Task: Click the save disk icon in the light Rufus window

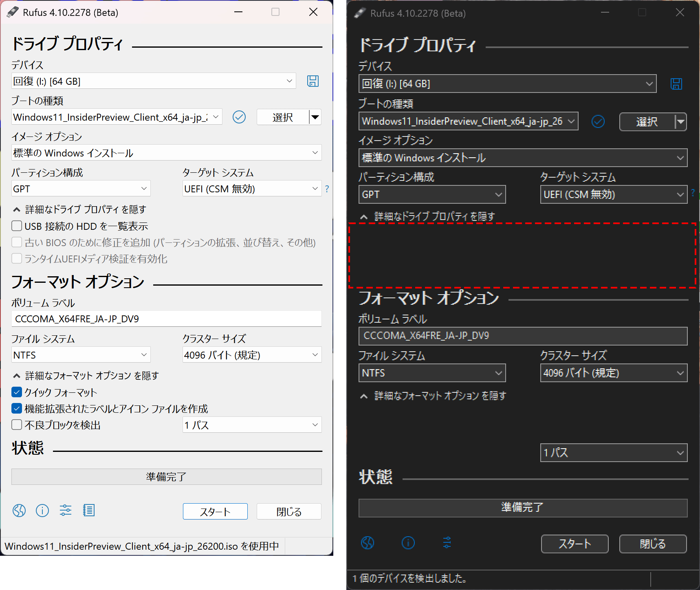Action: tap(313, 81)
